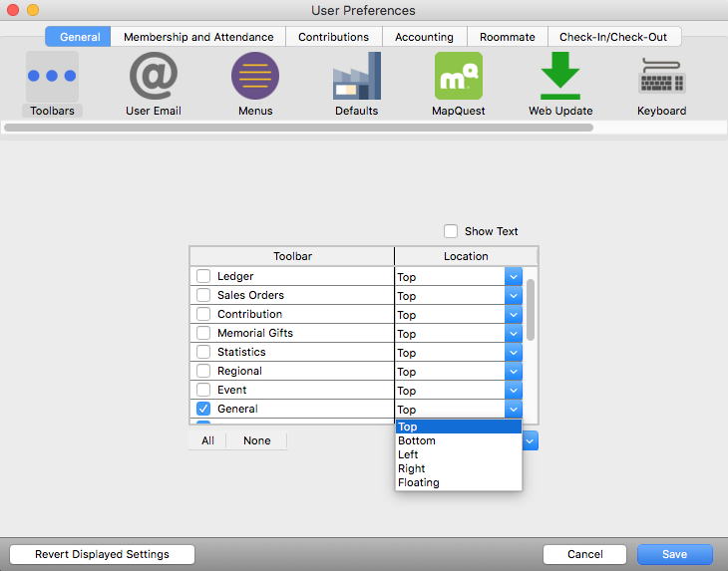The image size is (728, 571).
Task: Open MapQuest settings icon
Action: (x=458, y=78)
